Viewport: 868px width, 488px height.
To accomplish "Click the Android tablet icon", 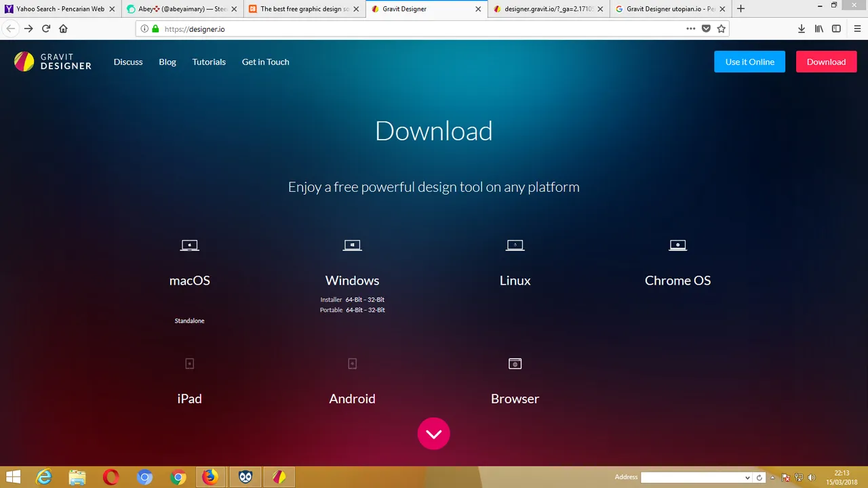I will [352, 364].
